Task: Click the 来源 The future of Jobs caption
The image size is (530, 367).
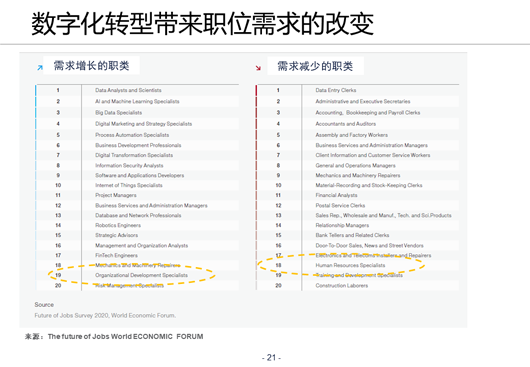Action: point(114,337)
